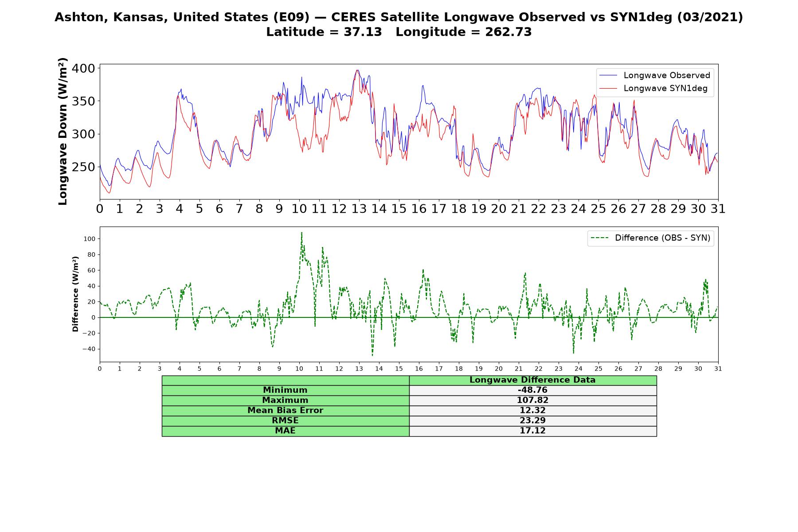Click the Difference (W/m²) axis label

75,294
